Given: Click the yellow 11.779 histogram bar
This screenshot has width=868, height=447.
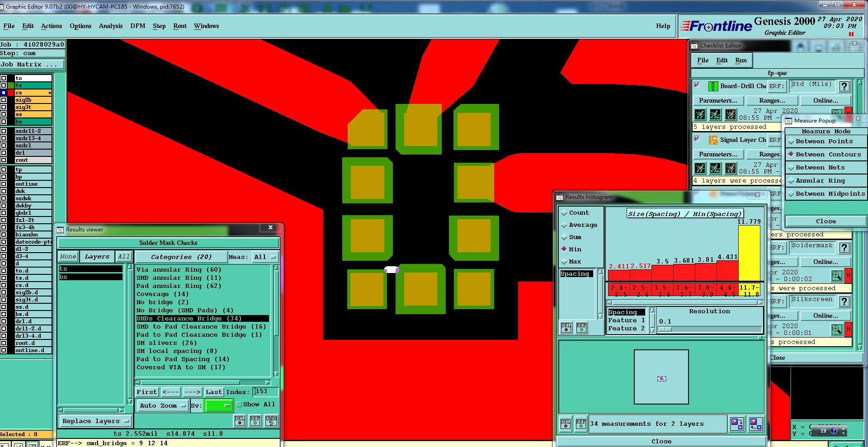Looking at the screenshot, I should coord(749,253).
